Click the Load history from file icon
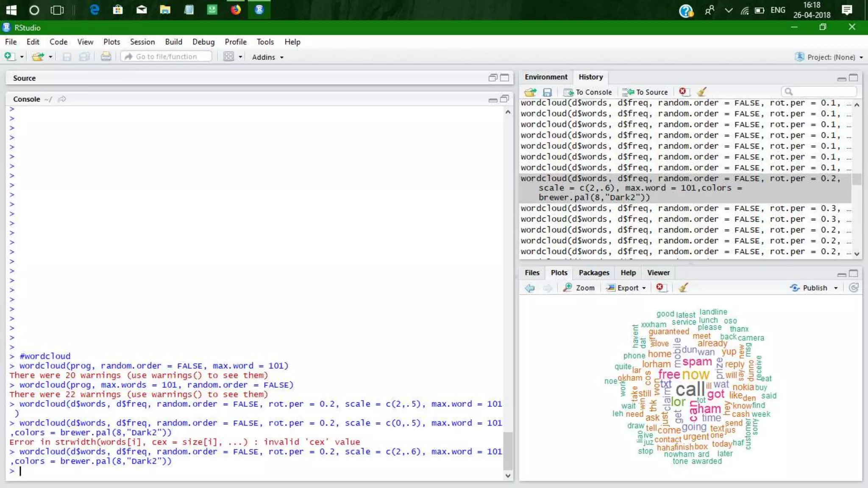This screenshot has width=868, height=488. click(x=530, y=92)
